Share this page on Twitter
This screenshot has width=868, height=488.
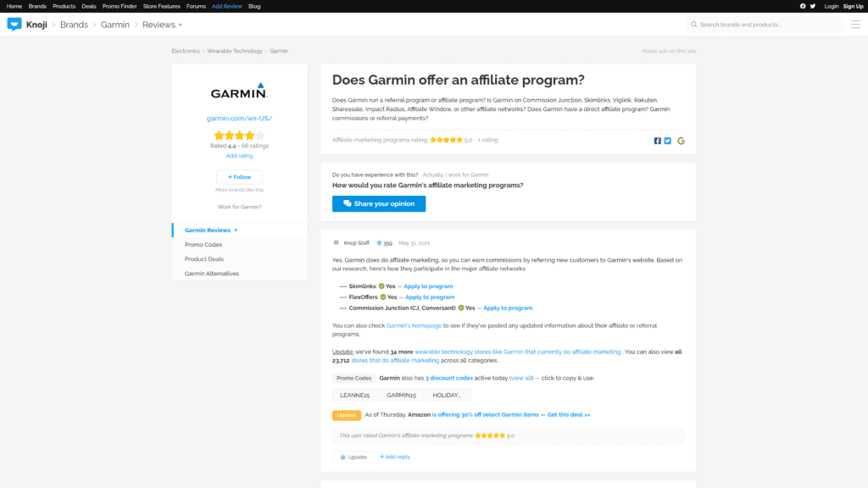668,141
